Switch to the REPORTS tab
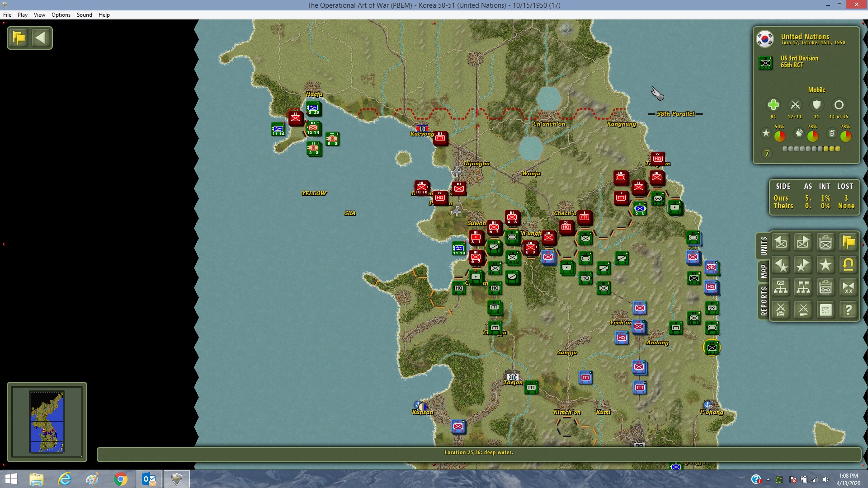The image size is (868, 488). (764, 301)
